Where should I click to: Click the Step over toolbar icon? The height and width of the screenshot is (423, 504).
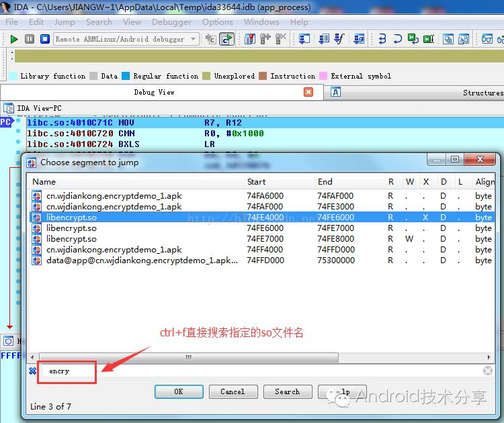[x=398, y=39]
